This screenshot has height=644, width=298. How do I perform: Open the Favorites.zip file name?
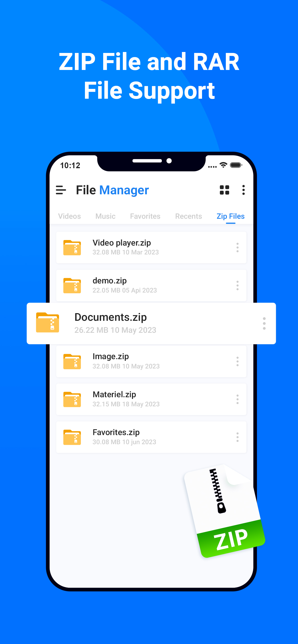[116, 432]
